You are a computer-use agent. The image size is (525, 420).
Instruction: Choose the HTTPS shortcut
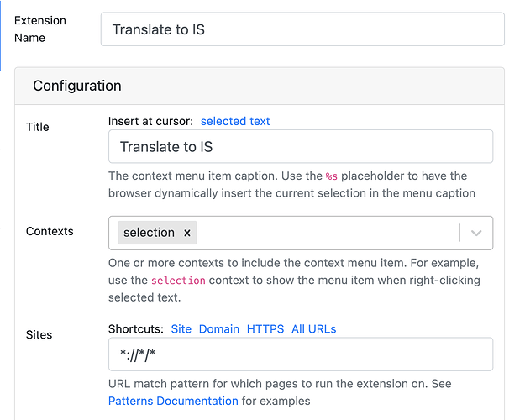[x=265, y=328]
